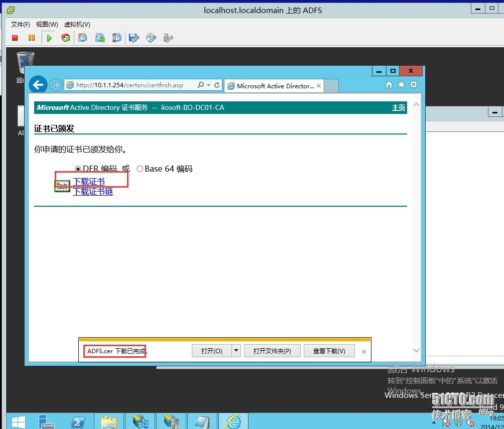The image size is (504, 429).
Task: Click the CD/DVD drive toolbar icon
Action: pyautogui.click(x=151, y=38)
